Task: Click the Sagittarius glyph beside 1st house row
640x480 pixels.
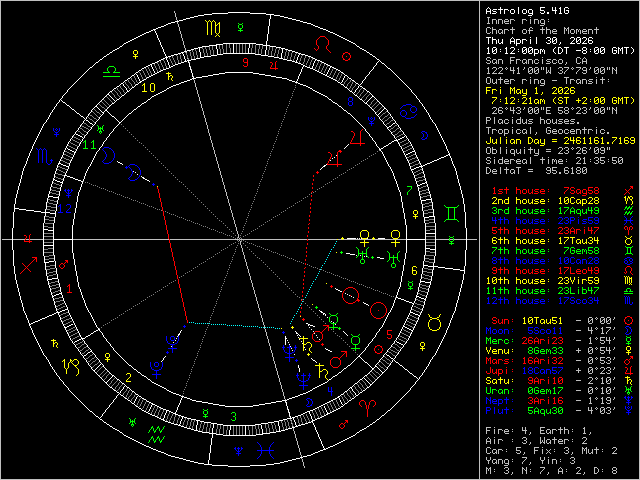Action: point(629,191)
